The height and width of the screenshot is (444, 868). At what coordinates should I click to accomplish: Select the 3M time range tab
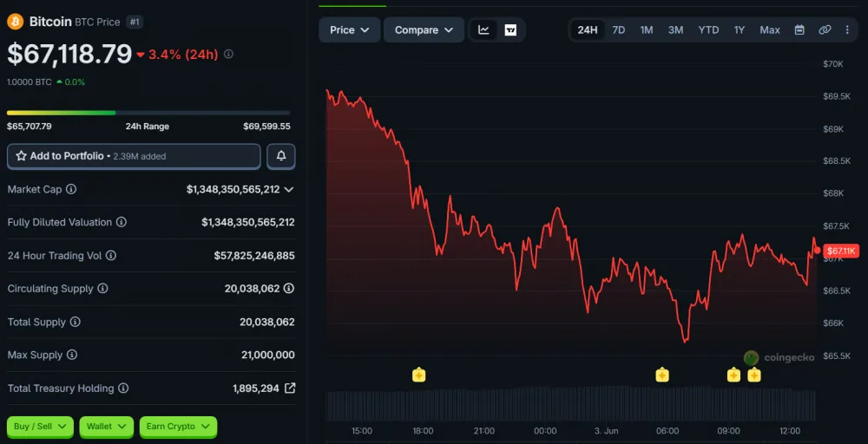click(x=675, y=29)
